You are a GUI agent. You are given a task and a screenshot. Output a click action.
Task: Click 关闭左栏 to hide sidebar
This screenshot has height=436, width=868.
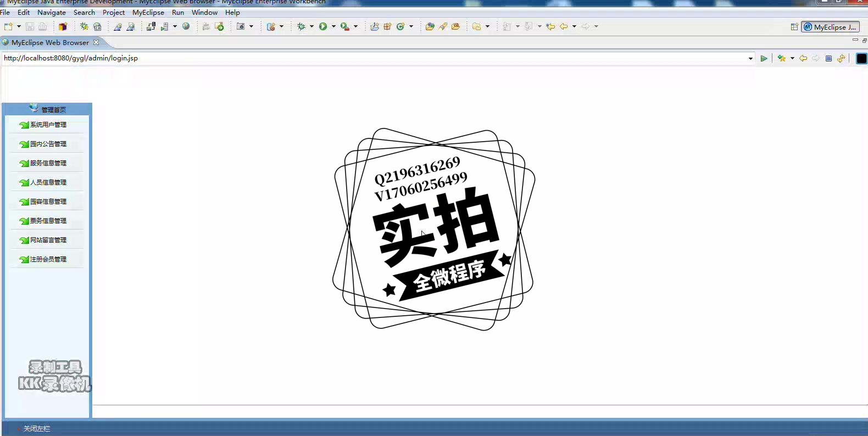[36, 429]
